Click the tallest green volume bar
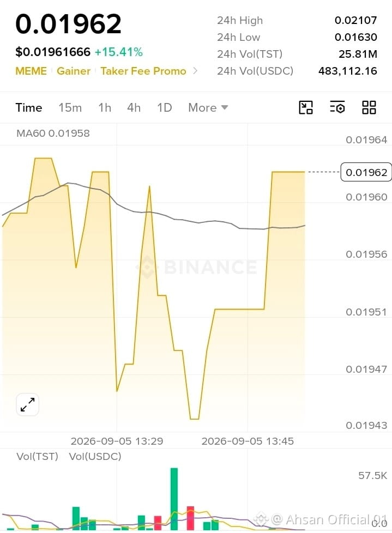The height and width of the screenshot is (533, 392). point(174,499)
